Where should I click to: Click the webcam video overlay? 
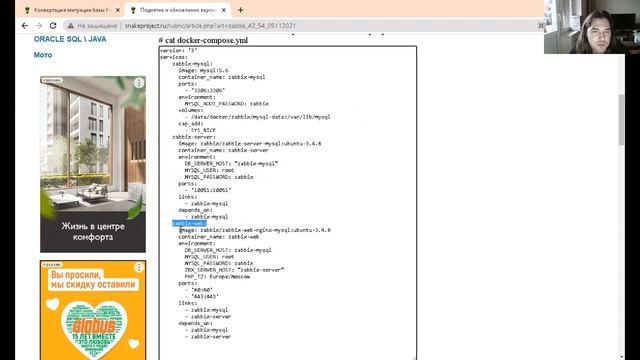coord(592,27)
